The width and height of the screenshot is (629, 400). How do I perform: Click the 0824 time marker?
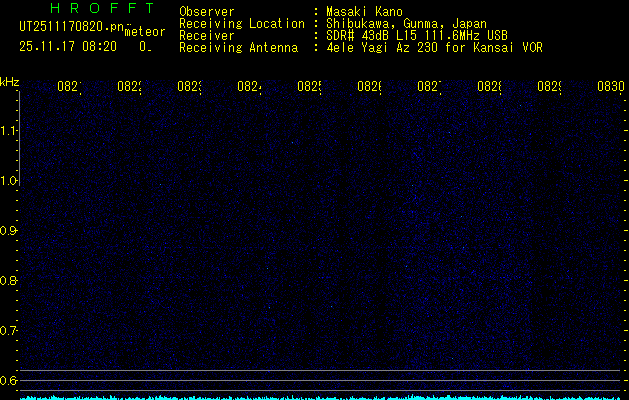point(249,86)
